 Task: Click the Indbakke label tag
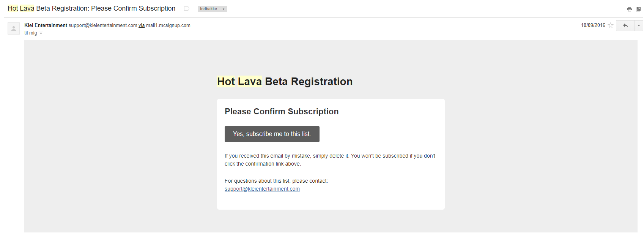208,9
